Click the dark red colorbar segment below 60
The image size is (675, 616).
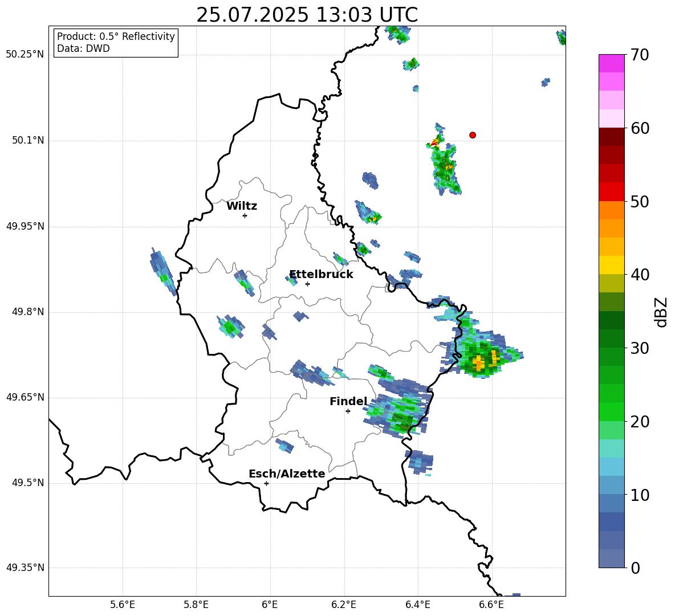coord(612,137)
